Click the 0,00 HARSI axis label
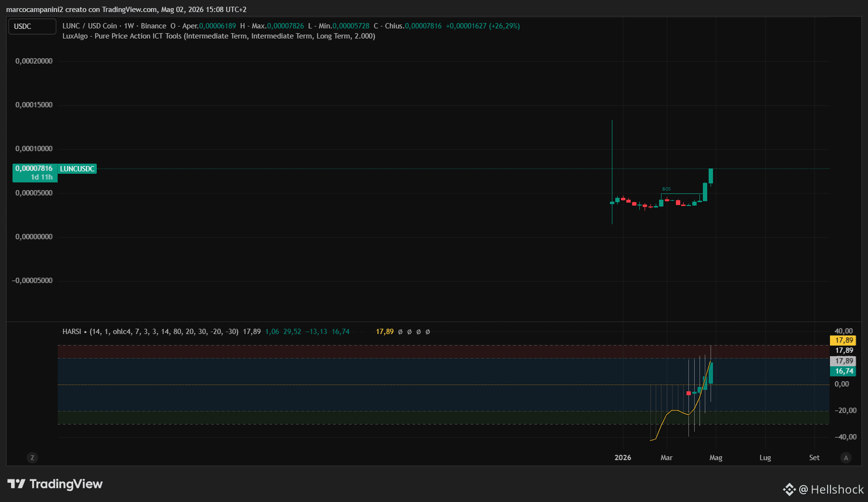The height and width of the screenshot is (502, 868). coord(842,384)
